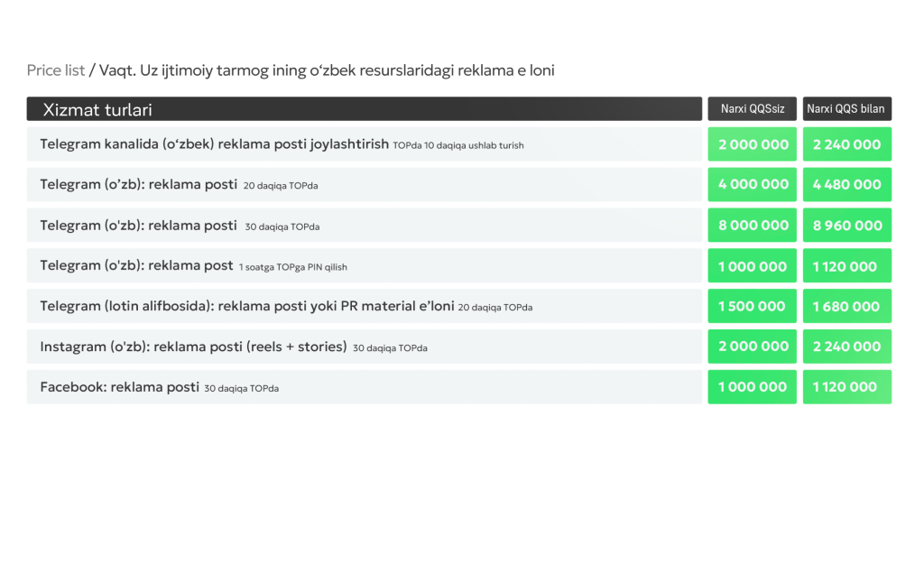
Task: Click the 4 000 000 price cell
Action: pyautogui.click(x=753, y=185)
